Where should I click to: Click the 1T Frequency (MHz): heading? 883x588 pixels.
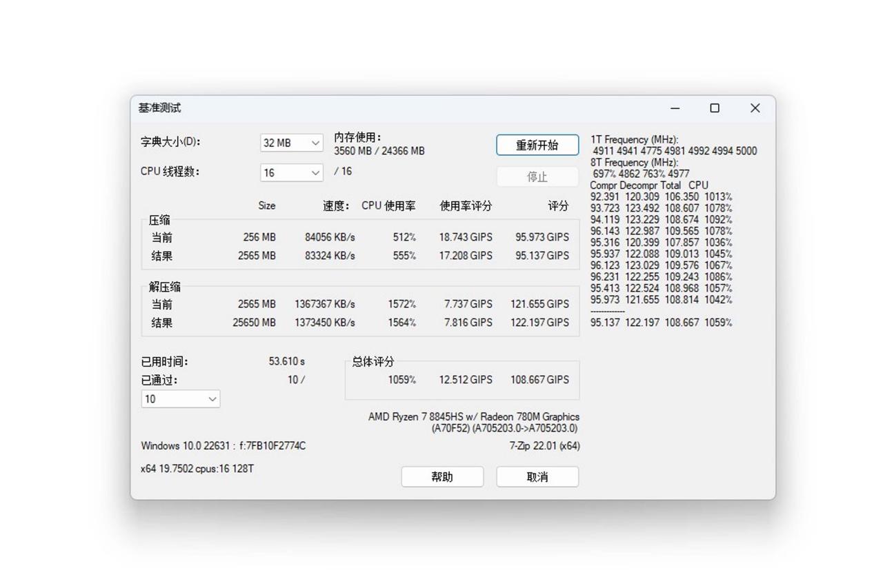point(635,139)
